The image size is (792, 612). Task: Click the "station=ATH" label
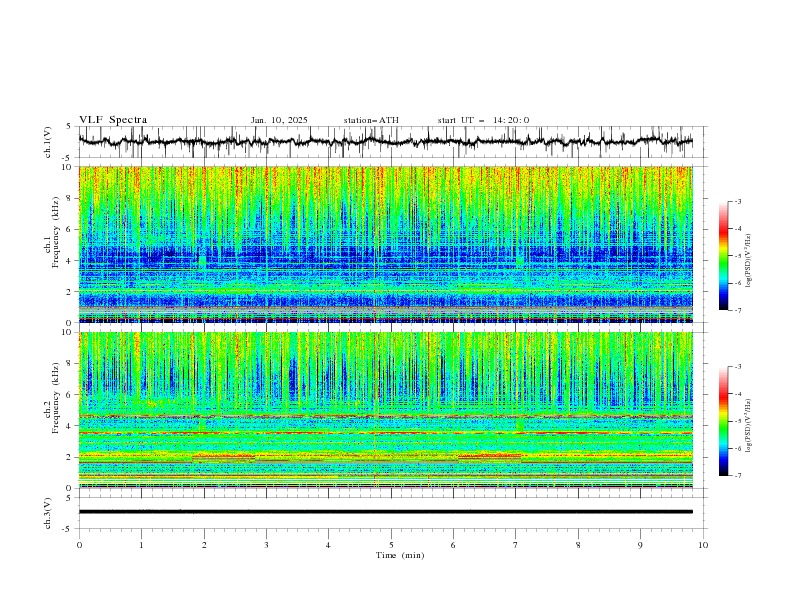tap(371, 120)
